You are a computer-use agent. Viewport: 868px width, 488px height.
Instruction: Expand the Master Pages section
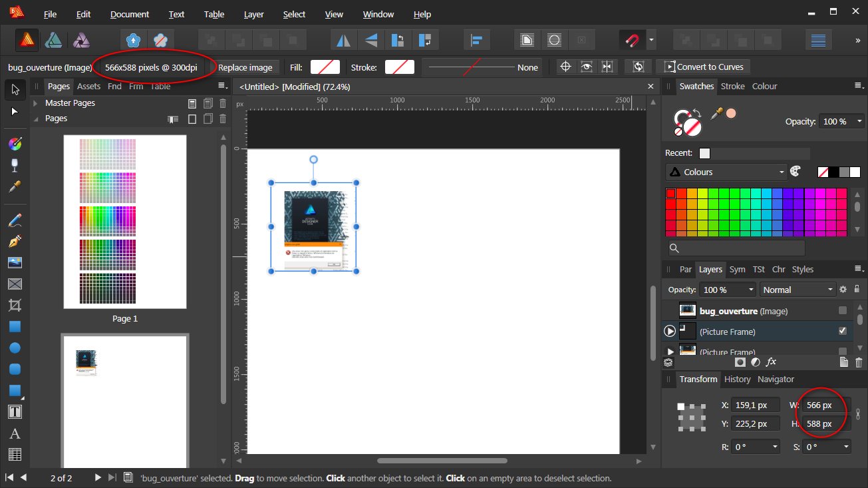pyautogui.click(x=35, y=103)
